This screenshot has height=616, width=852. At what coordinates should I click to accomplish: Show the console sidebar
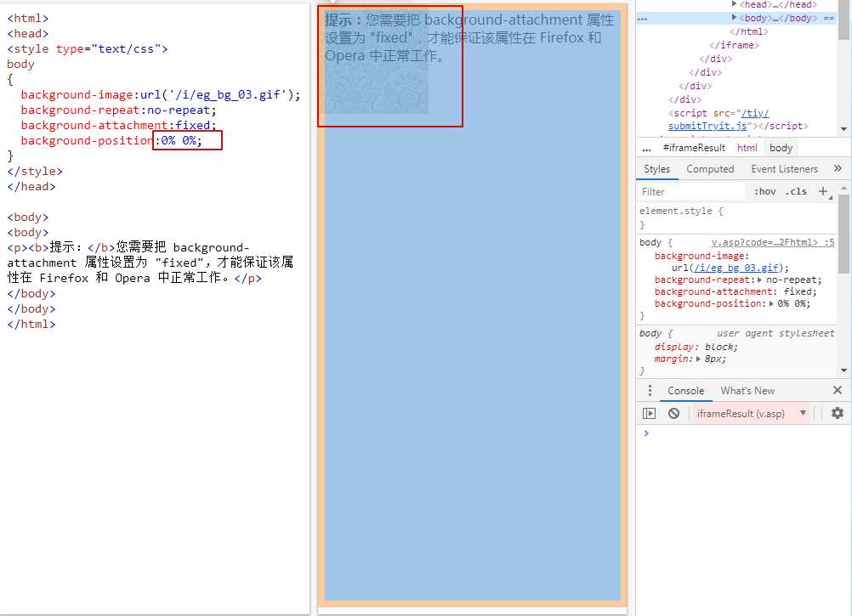pyautogui.click(x=650, y=413)
